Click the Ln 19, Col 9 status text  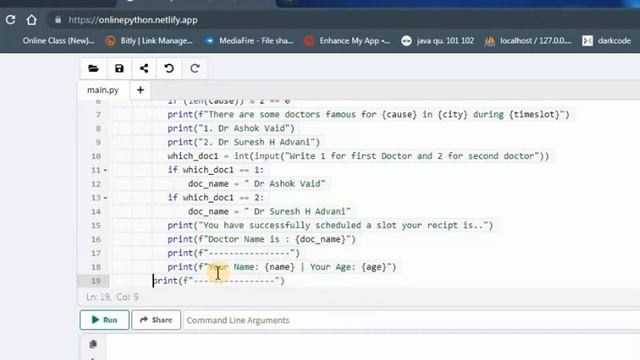(112, 297)
